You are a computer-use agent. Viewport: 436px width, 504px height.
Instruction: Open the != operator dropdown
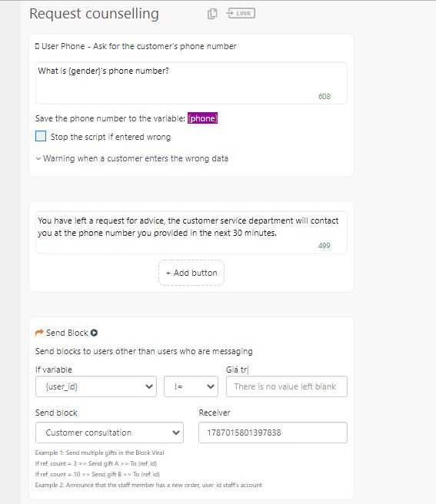point(191,386)
